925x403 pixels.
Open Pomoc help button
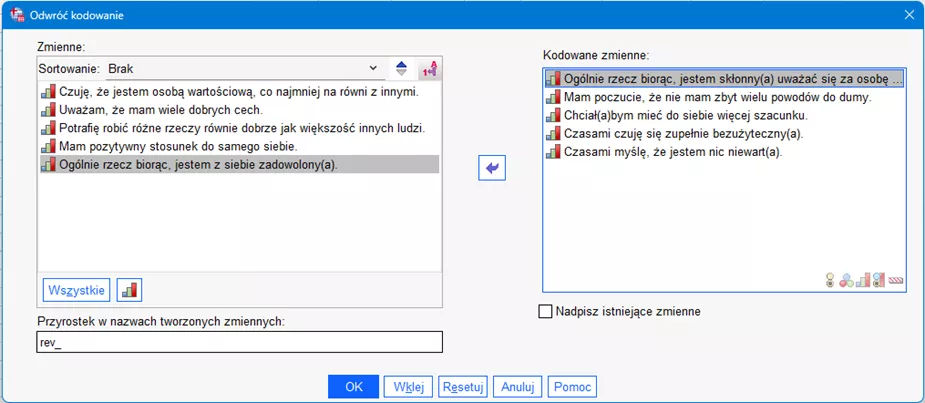click(x=572, y=387)
